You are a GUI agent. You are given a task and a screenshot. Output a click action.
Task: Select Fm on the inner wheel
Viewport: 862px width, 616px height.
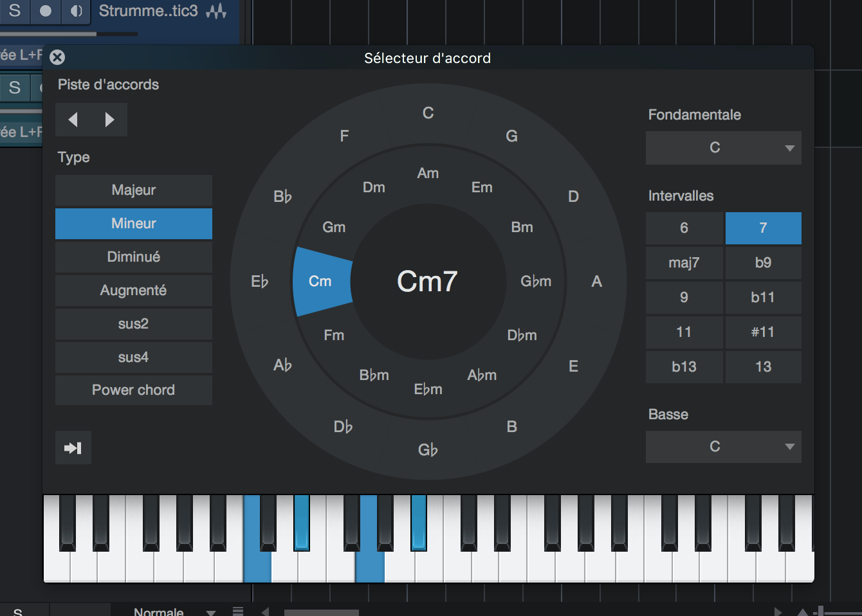(x=335, y=335)
